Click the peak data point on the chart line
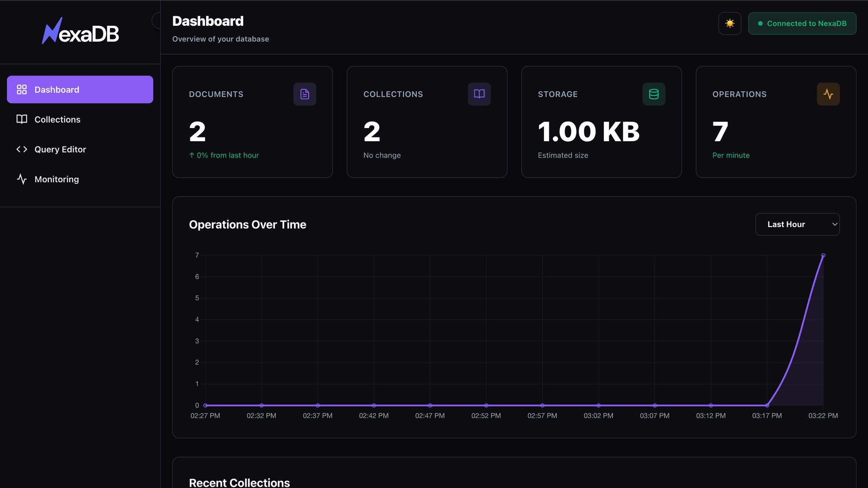Screen dimensions: 868x488 coord(823,255)
